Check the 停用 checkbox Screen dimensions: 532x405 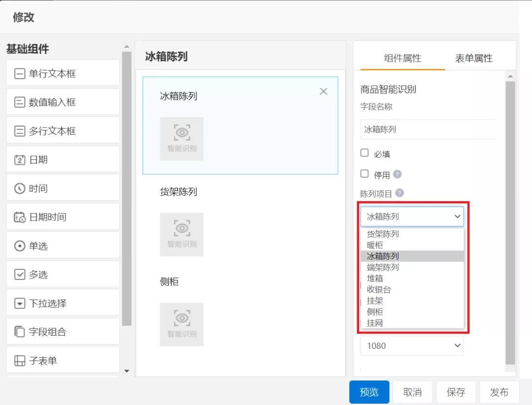coord(364,174)
